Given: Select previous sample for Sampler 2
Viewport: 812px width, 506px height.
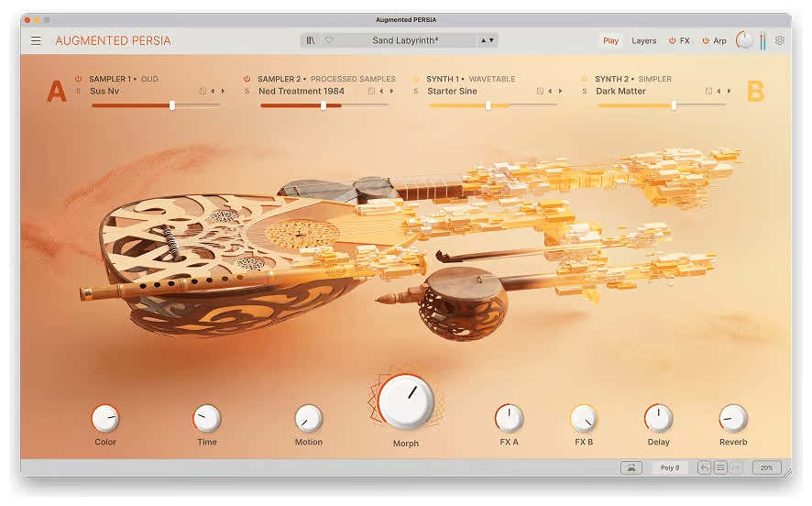Looking at the screenshot, I should (381, 91).
